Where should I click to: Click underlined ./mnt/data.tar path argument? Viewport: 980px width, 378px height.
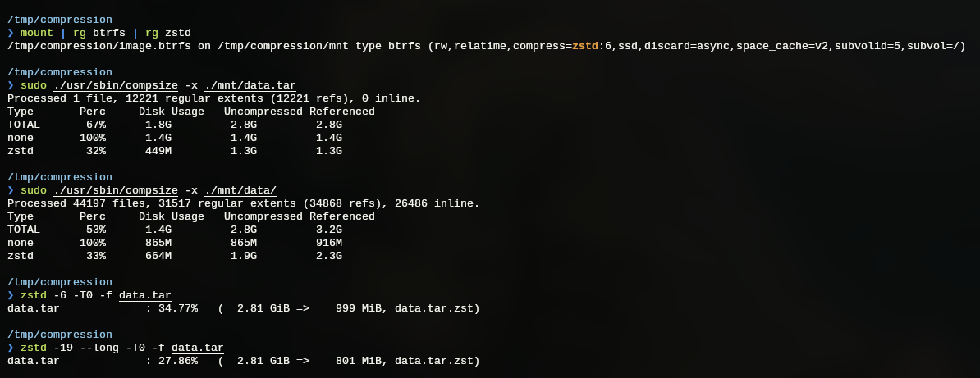(x=250, y=85)
